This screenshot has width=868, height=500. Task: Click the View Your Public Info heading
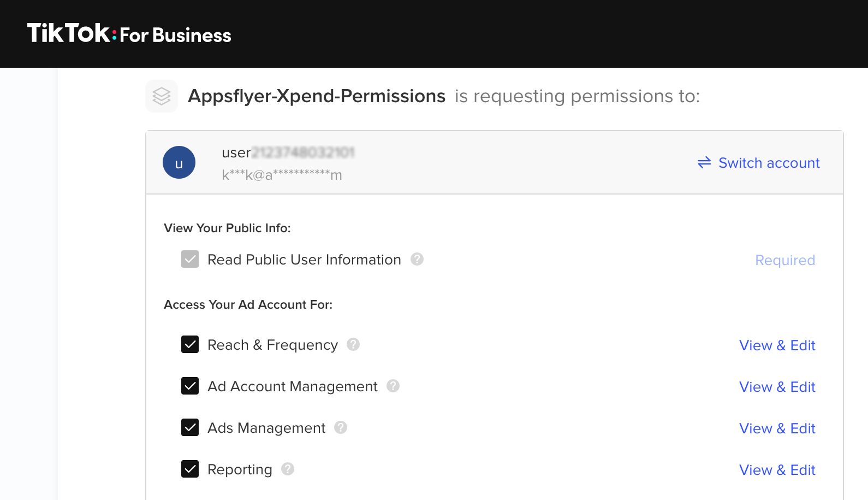tap(227, 228)
